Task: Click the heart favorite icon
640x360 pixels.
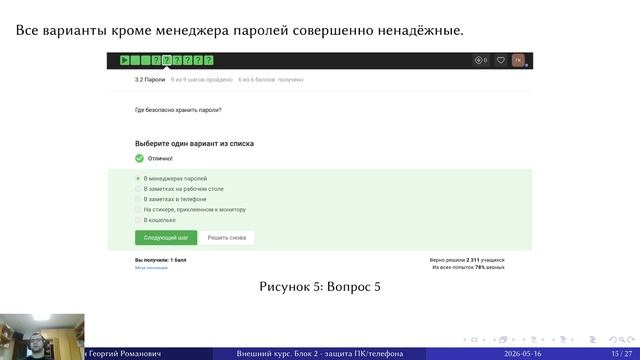Action: coord(501,60)
